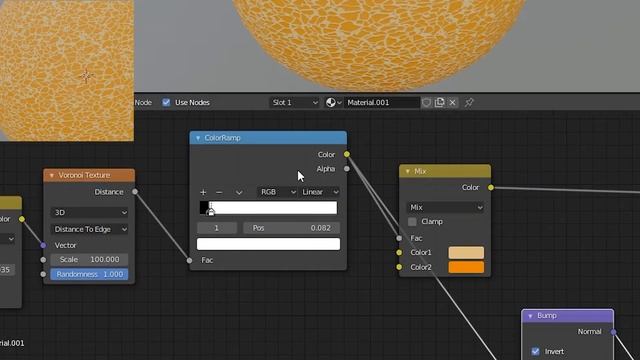The image size is (640, 360).
Task: Collapse the Bump node
Action: (530, 316)
